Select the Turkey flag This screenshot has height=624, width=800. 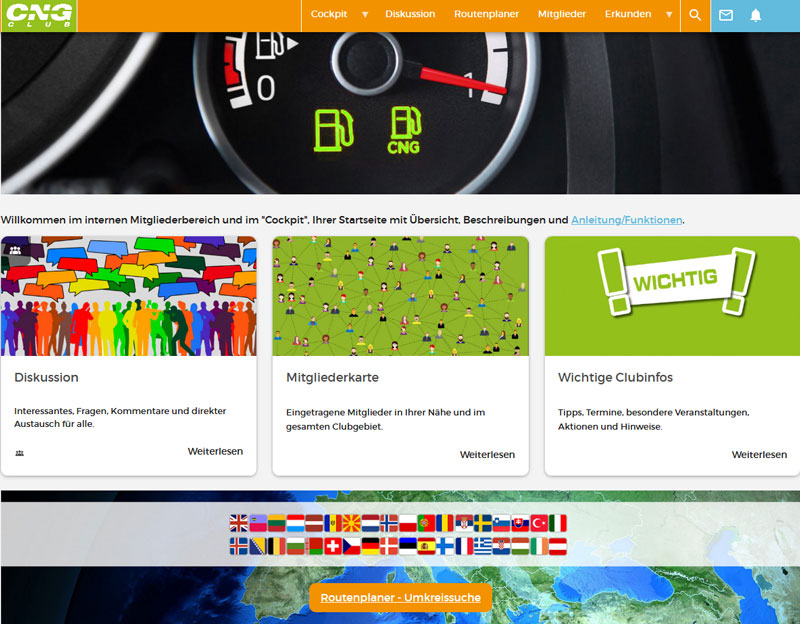point(540,523)
